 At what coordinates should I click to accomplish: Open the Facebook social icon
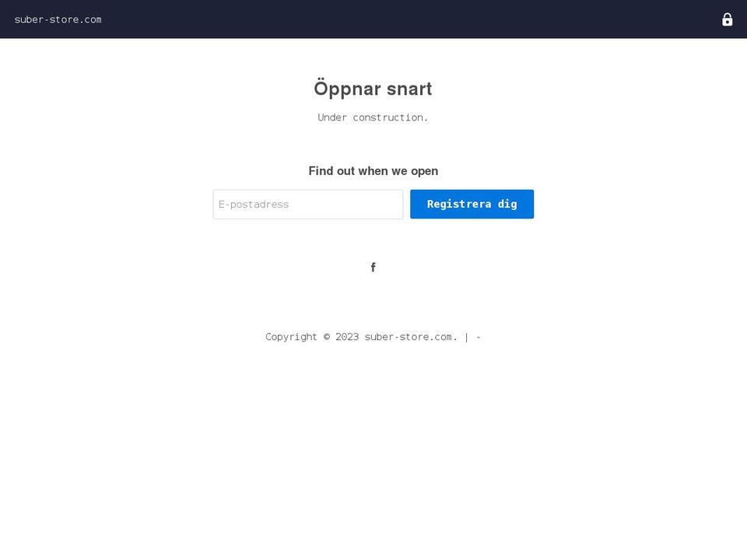coord(373,267)
